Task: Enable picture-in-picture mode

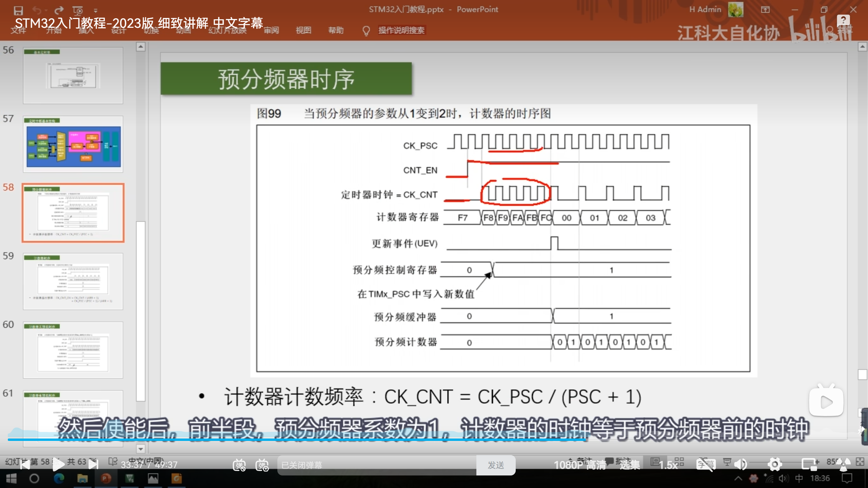Action: 809,465
